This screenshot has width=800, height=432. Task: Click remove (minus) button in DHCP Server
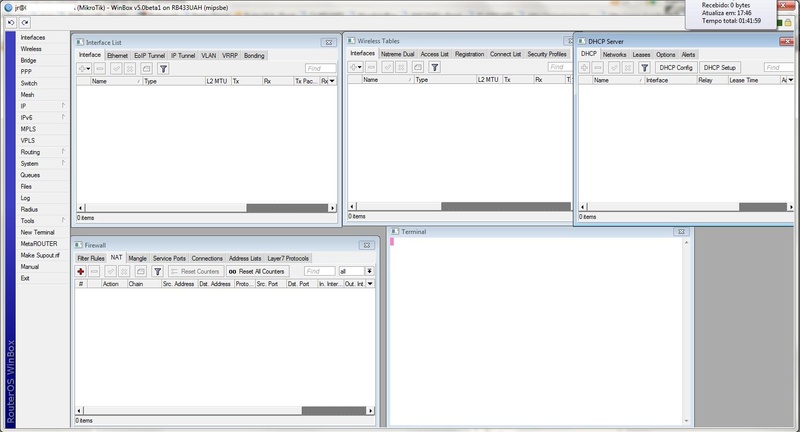[598, 67]
